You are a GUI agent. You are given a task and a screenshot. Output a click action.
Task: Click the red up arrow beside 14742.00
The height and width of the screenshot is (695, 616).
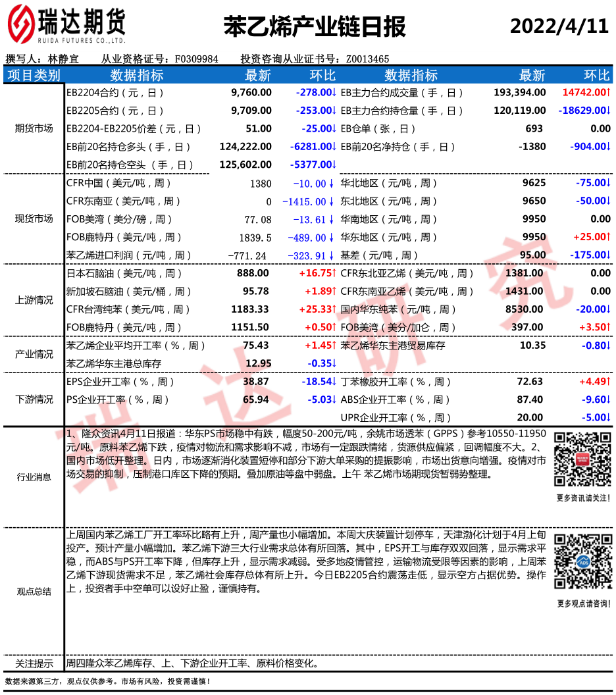click(609, 93)
